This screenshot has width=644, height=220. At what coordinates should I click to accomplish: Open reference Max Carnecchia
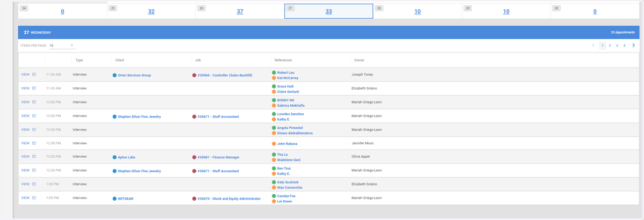pos(290,187)
